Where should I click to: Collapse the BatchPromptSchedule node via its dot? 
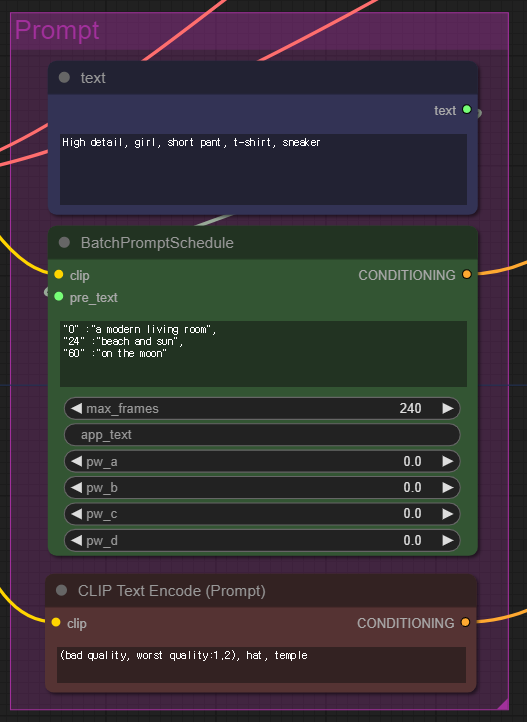click(x=64, y=242)
